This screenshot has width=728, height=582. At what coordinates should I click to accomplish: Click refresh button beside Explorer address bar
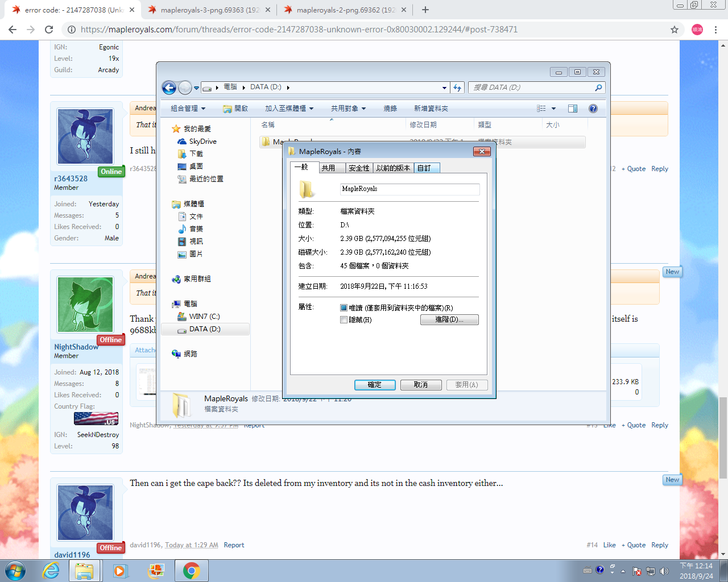(x=458, y=88)
